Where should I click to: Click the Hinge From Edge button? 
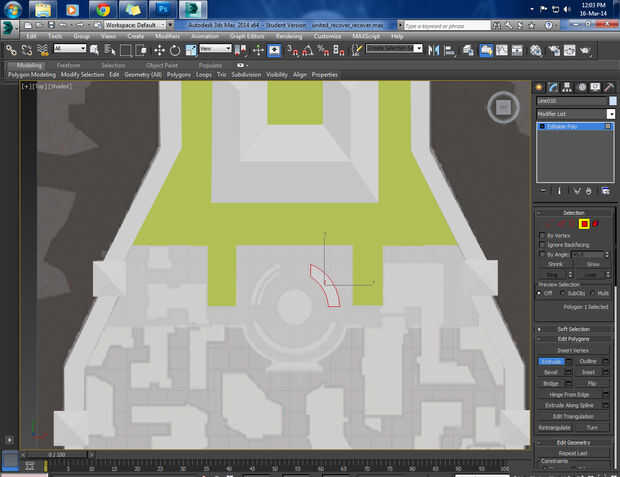click(569, 395)
